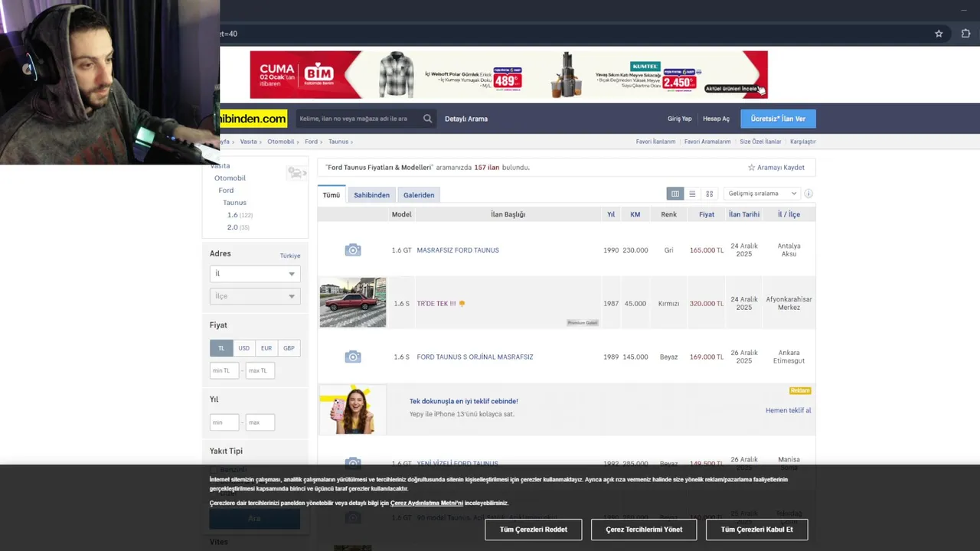Click the sahibinden.com logo
The height and width of the screenshot is (551, 980).
pyautogui.click(x=253, y=119)
